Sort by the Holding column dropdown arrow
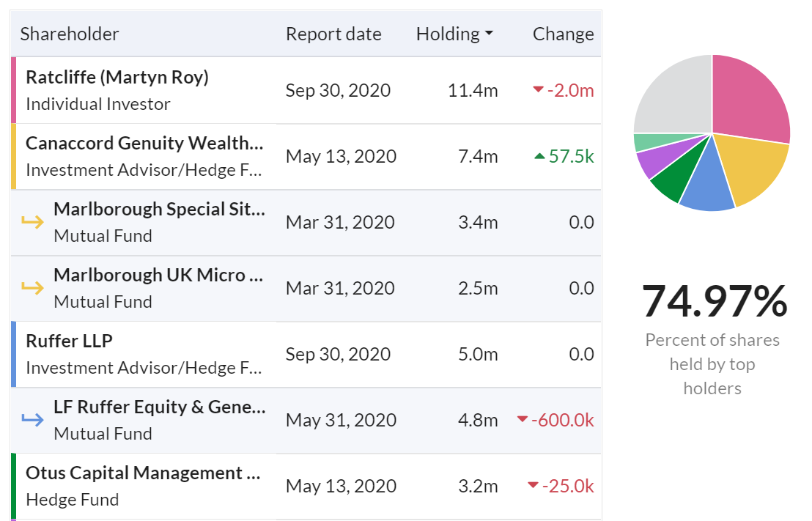The width and height of the screenshot is (812, 521). [489, 34]
